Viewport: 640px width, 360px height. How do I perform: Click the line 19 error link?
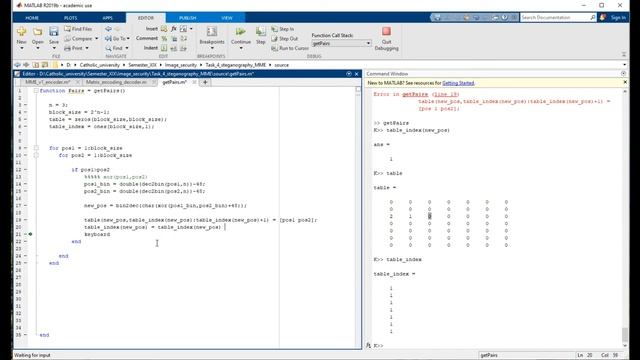[x=446, y=94]
